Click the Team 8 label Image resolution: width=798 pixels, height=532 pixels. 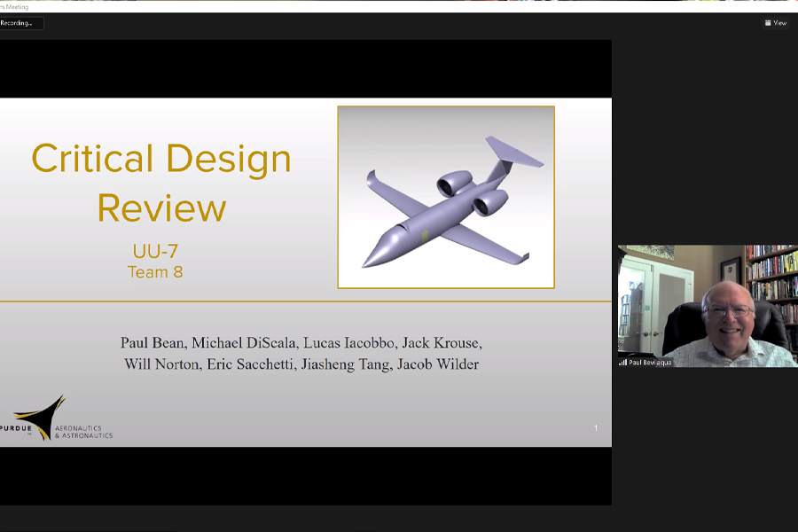155,272
